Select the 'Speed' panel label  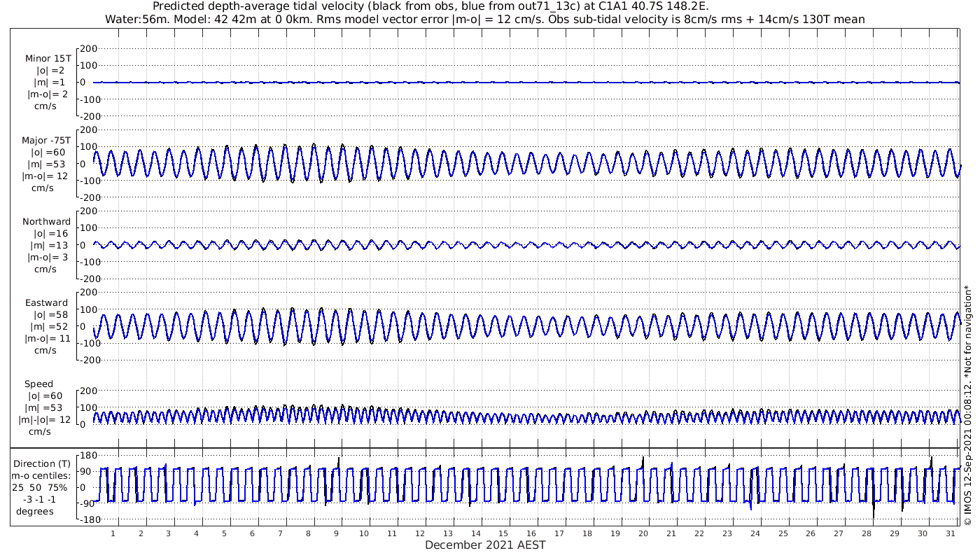coord(38,384)
